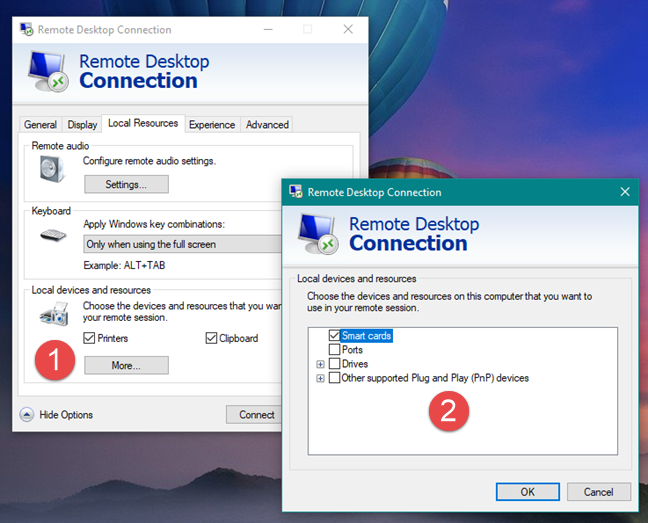The image size is (648, 523).
Task: Select the Local Resources tab
Action: (x=143, y=123)
